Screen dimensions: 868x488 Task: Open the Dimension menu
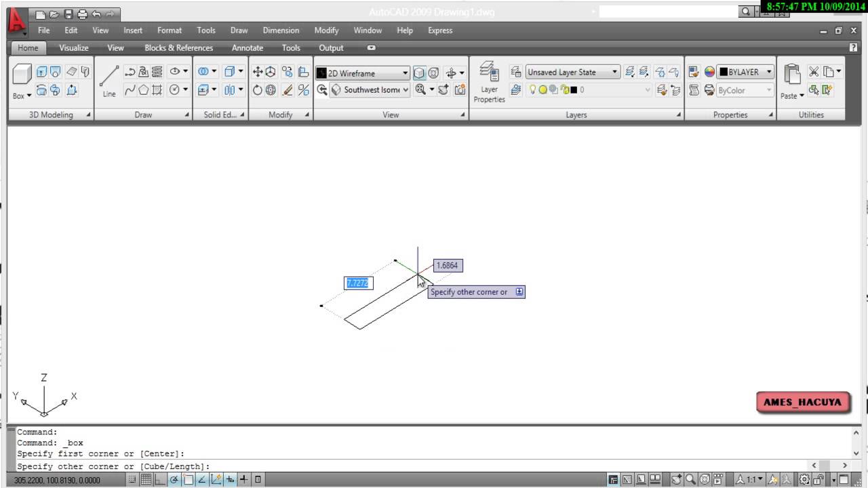[x=281, y=30]
